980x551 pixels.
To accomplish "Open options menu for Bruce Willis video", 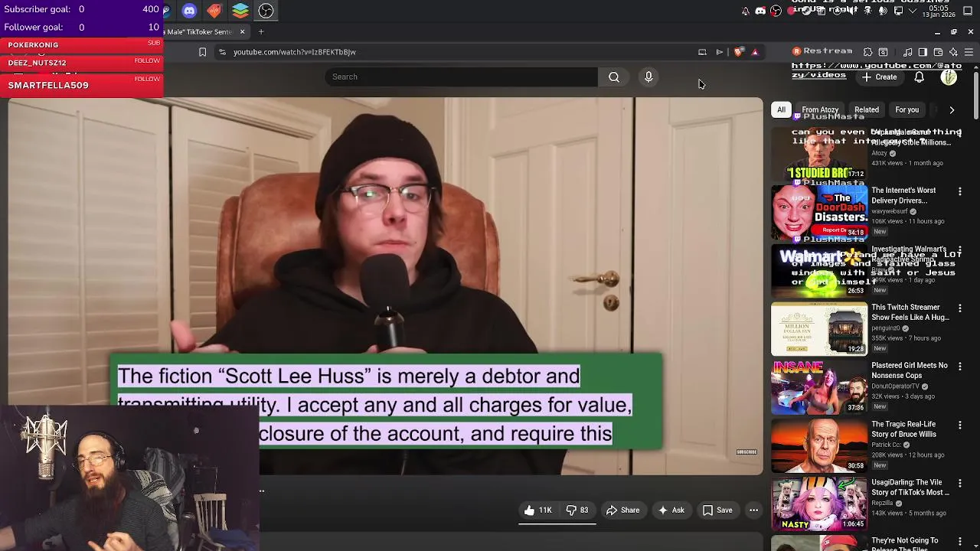I will 959,425.
